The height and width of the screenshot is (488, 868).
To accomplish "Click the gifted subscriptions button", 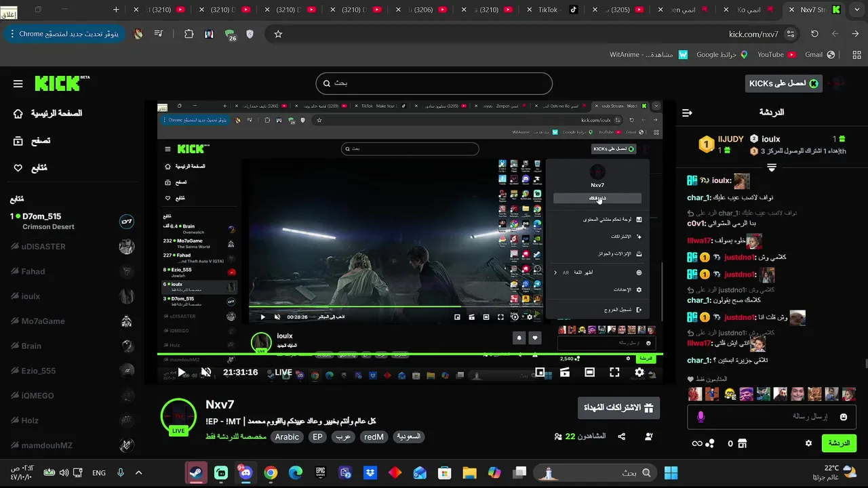I will tap(618, 408).
